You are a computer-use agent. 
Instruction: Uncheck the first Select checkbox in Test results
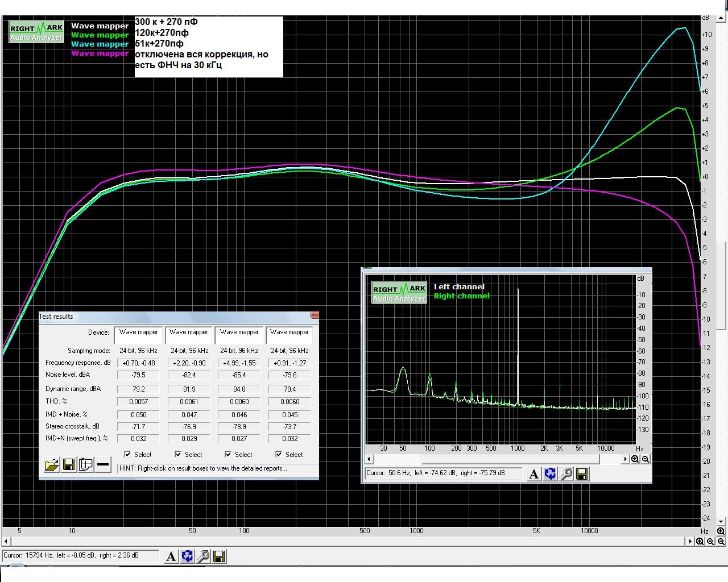pos(127,454)
